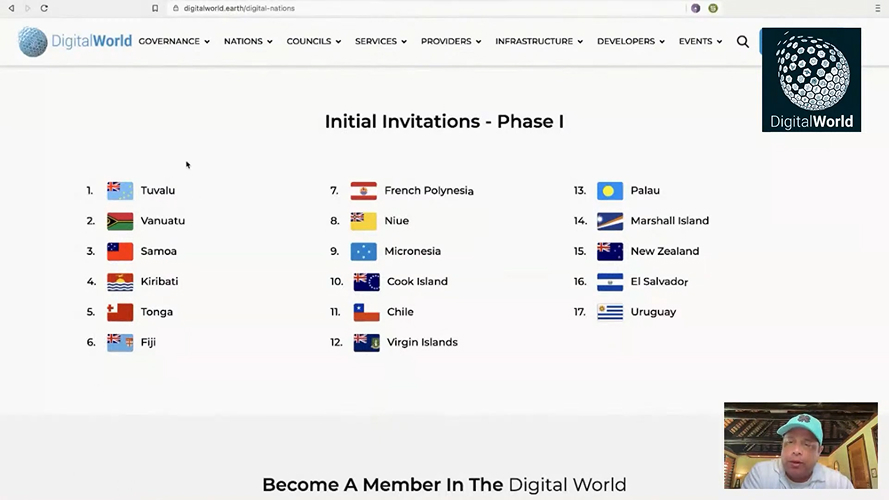
Task: Open the Developers menu
Action: click(631, 42)
